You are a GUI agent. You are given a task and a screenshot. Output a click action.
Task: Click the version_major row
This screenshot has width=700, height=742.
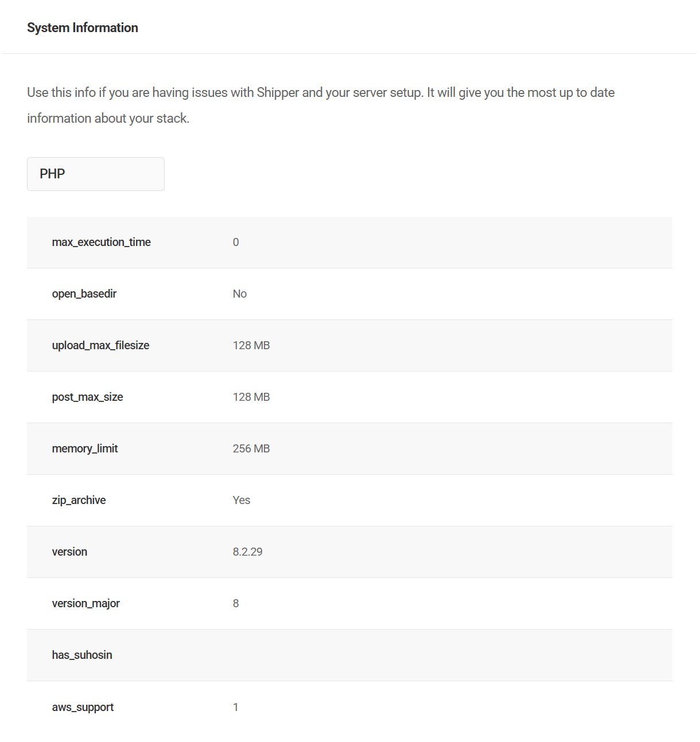tap(349, 603)
